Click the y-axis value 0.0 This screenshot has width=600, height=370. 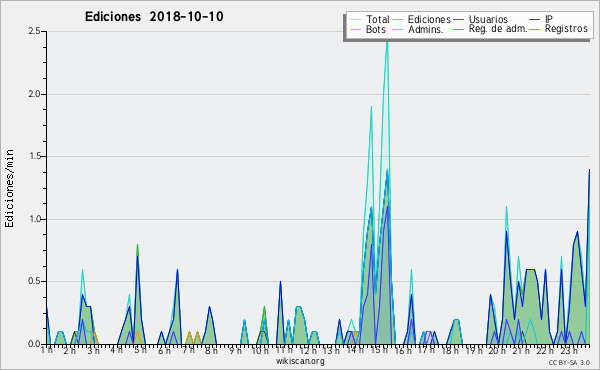point(34,344)
